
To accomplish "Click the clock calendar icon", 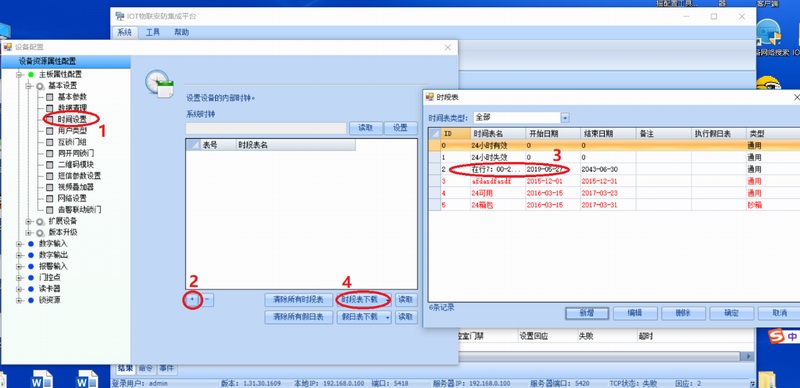I will [159, 83].
